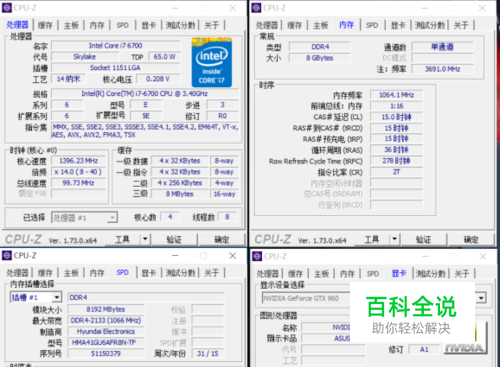Click 确定 button in processor window
This screenshot has height=367, width=500.
(221, 239)
